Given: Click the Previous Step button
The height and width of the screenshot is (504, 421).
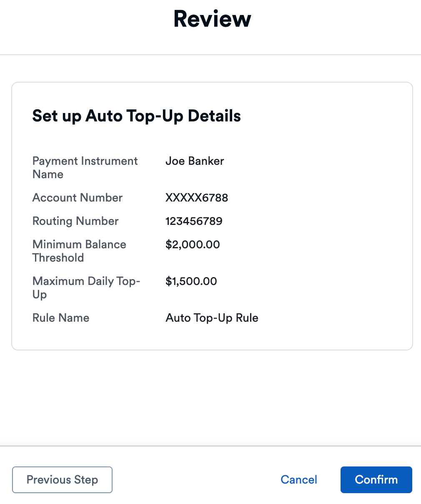Looking at the screenshot, I should tap(62, 480).
